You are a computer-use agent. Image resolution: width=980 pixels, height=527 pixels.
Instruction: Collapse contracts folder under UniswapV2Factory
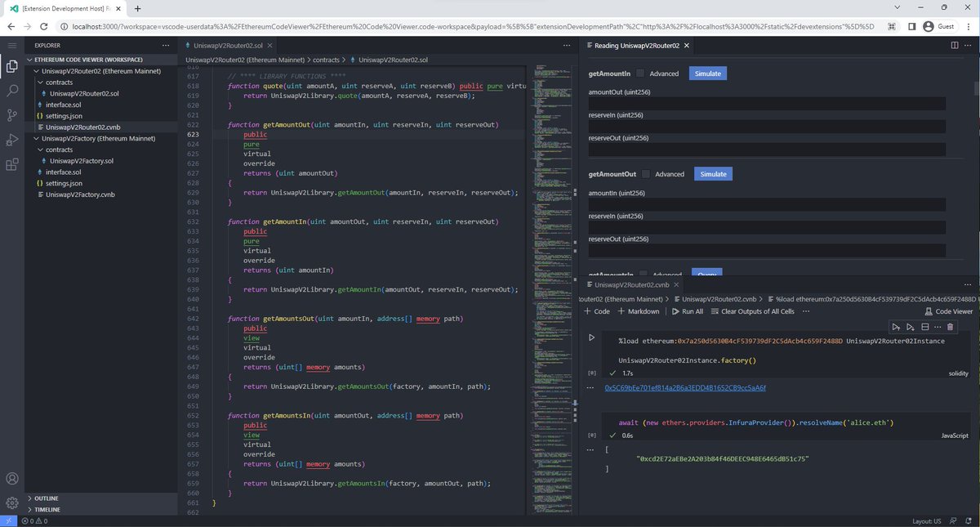100,150
